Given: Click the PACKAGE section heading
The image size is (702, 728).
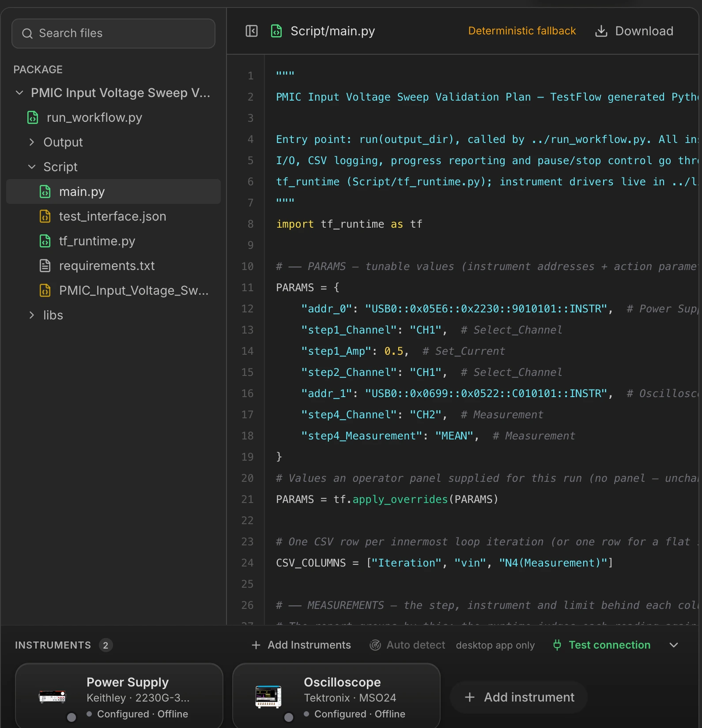Looking at the screenshot, I should pos(38,70).
